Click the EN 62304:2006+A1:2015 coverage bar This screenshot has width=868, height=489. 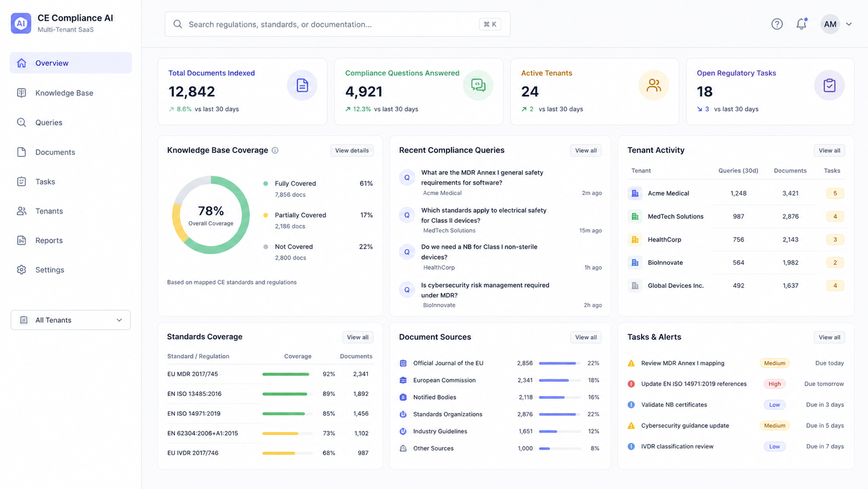tap(288, 433)
